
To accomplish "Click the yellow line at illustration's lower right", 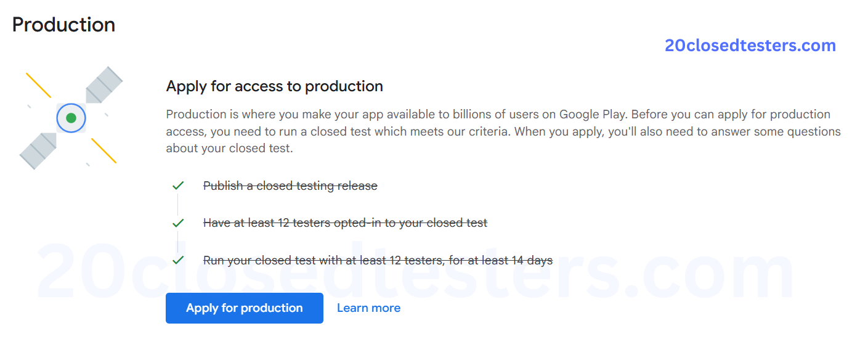I will (x=103, y=150).
